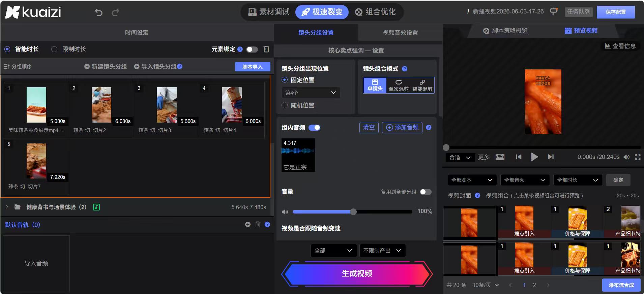The image size is (644, 294).
Task: Toggle 复用到全部分组 switch
Action: [x=426, y=192]
